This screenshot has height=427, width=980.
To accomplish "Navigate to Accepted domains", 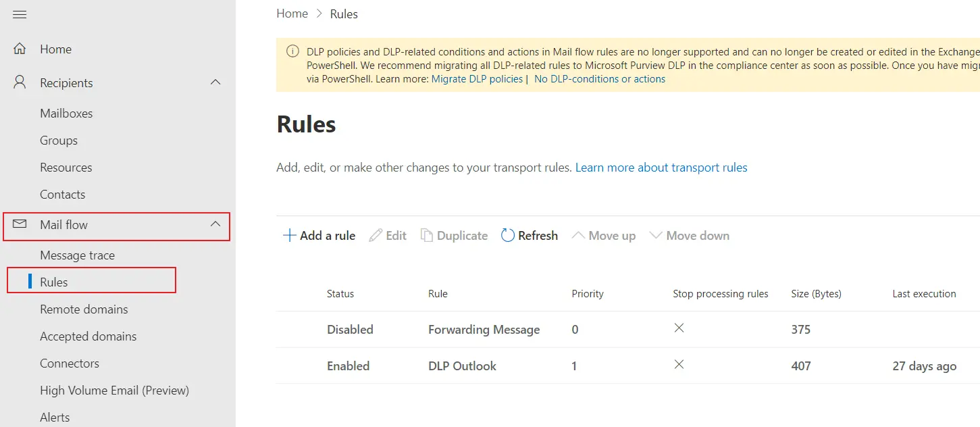I will coord(88,336).
